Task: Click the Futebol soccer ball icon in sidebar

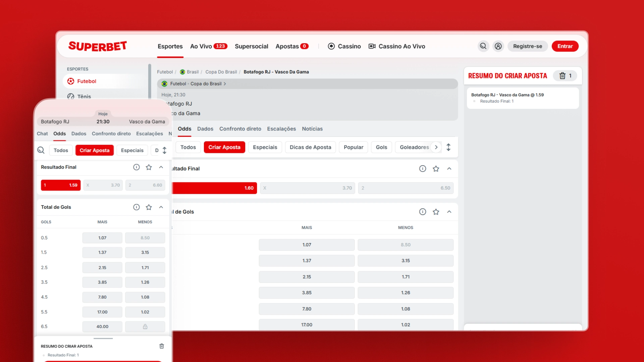Action: click(71, 81)
